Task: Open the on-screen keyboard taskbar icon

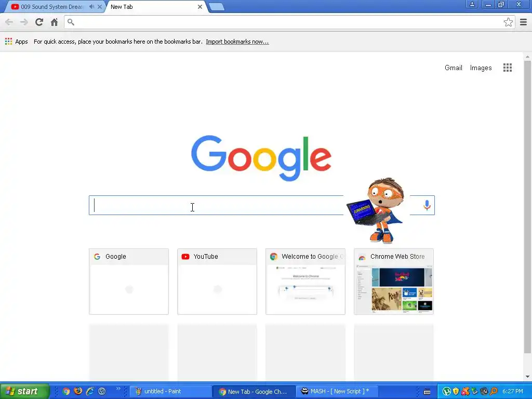Action: point(427,392)
